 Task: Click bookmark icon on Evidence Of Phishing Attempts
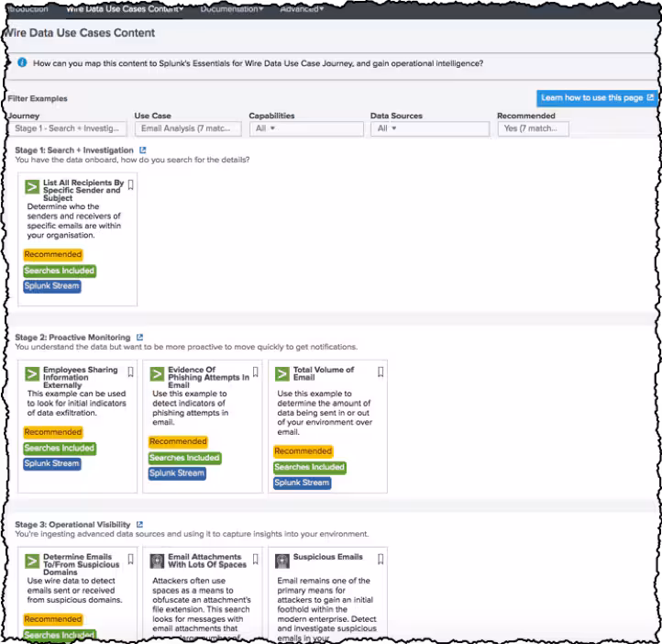coord(256,372)
